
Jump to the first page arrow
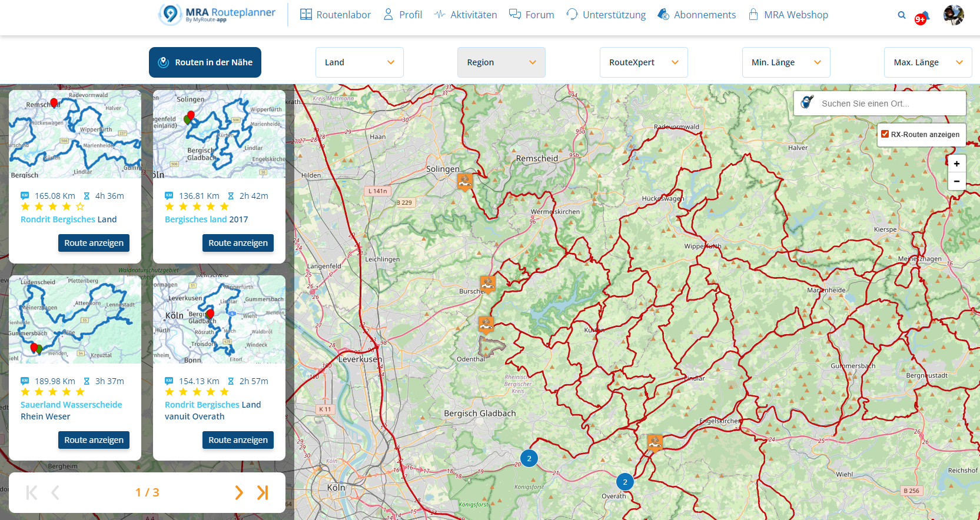pos(32,492)
